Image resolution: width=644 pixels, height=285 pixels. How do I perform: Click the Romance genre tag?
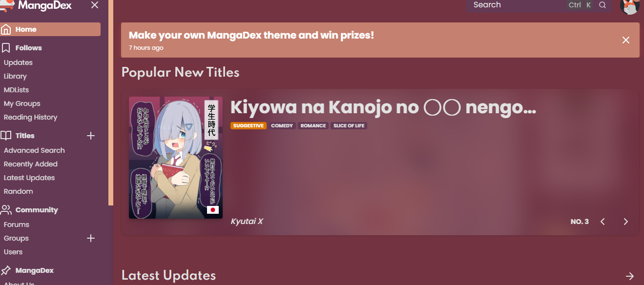313,126
